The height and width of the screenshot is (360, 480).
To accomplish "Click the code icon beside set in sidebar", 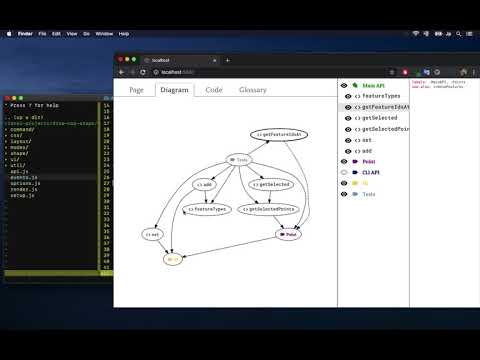I will pos(358,140).
